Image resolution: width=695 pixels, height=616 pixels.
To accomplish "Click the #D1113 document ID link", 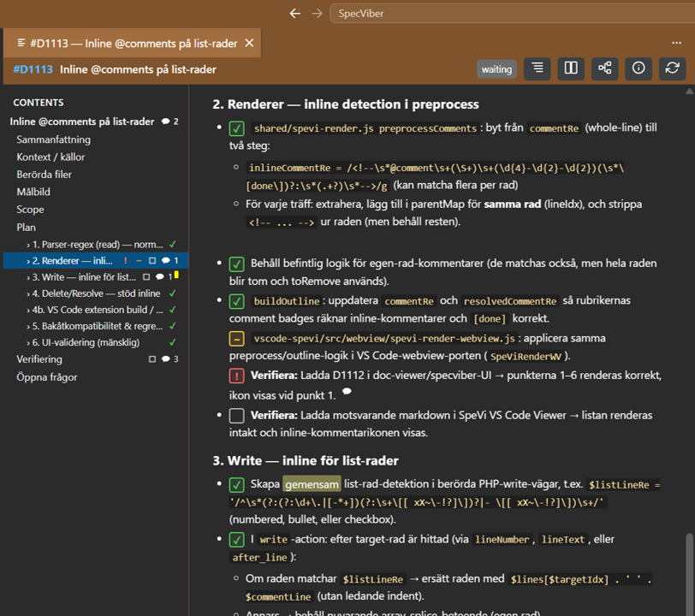I will point(33,69).
